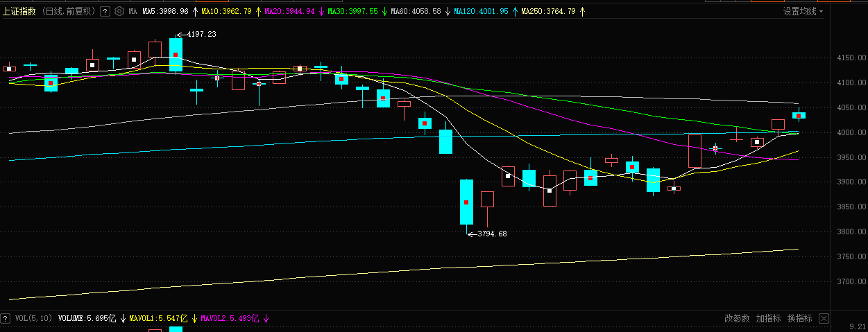Viewport: 868px width, 332px height.
Task: Select the MA20:3944.94 moving average readout
Action: tap(289, 11)
